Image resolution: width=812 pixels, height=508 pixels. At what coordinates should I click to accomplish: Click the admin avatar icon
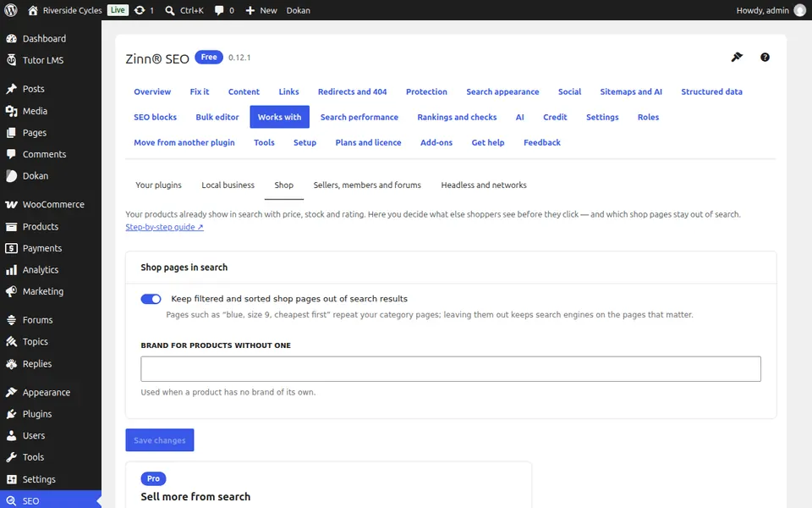point(800,10)
